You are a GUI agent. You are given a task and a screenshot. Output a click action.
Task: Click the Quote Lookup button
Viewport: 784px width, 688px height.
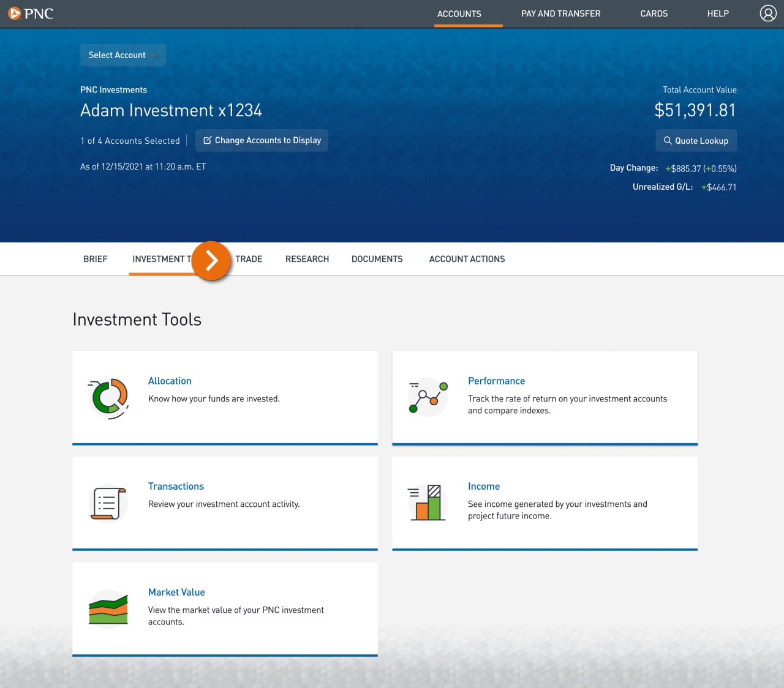pyautogui.click(x=696, y=140)
